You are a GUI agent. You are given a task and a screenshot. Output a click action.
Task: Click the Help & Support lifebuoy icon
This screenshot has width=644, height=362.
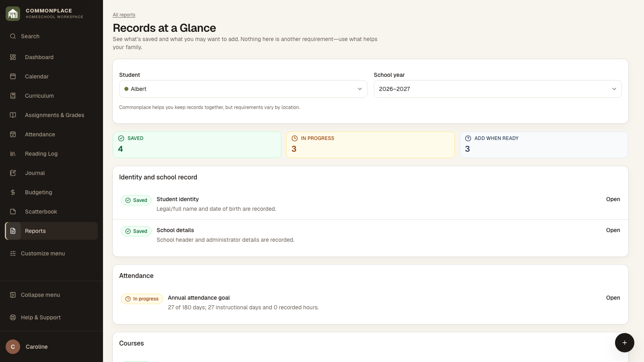click(13, 317)
